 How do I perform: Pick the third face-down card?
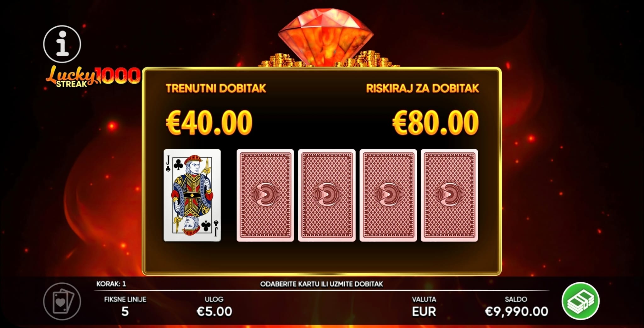point(388,195)
